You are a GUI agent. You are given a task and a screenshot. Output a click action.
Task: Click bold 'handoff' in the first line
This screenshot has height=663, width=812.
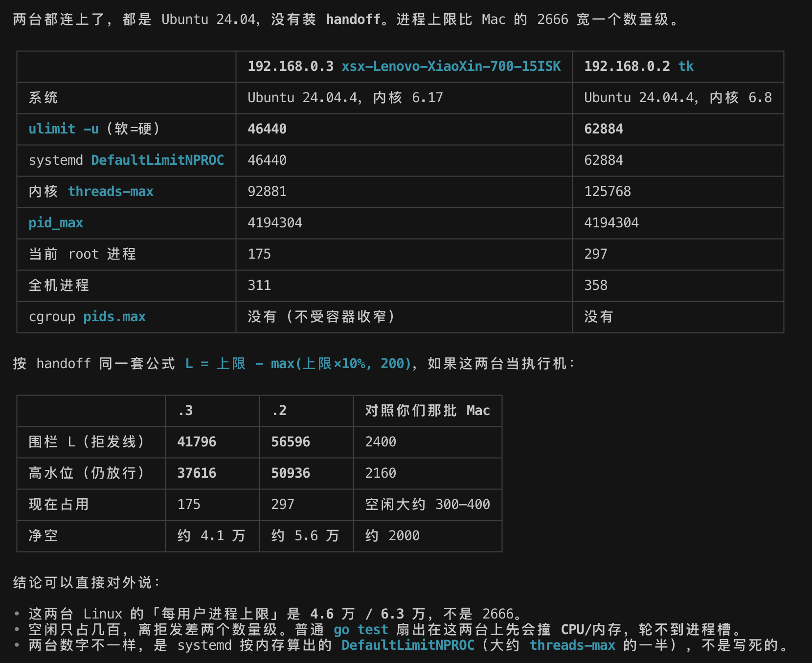pyautogui.click(x=353, y=20)
